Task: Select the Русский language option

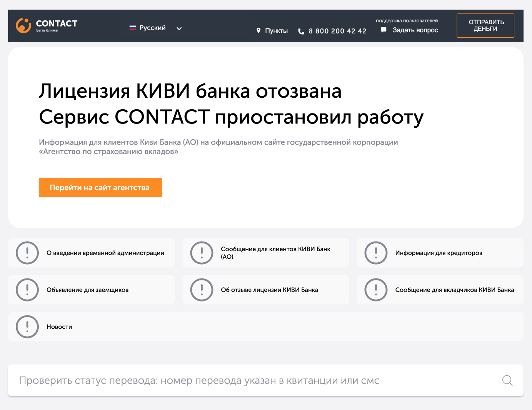Action: pos(152,28)
